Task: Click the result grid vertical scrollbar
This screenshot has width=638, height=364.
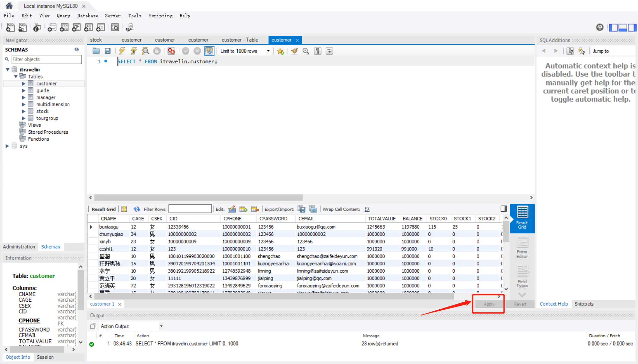Action: [x=506, y=231]
